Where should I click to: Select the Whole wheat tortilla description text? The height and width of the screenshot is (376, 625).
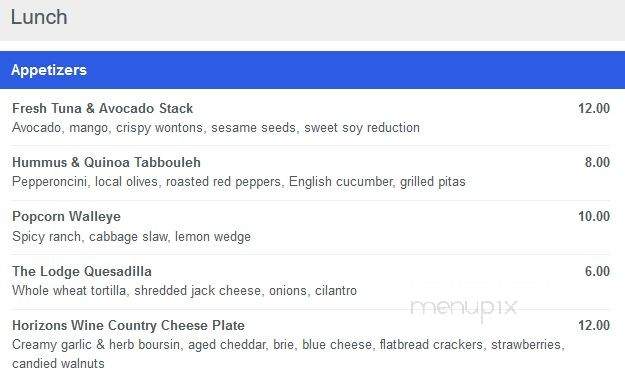pos(184,291)
